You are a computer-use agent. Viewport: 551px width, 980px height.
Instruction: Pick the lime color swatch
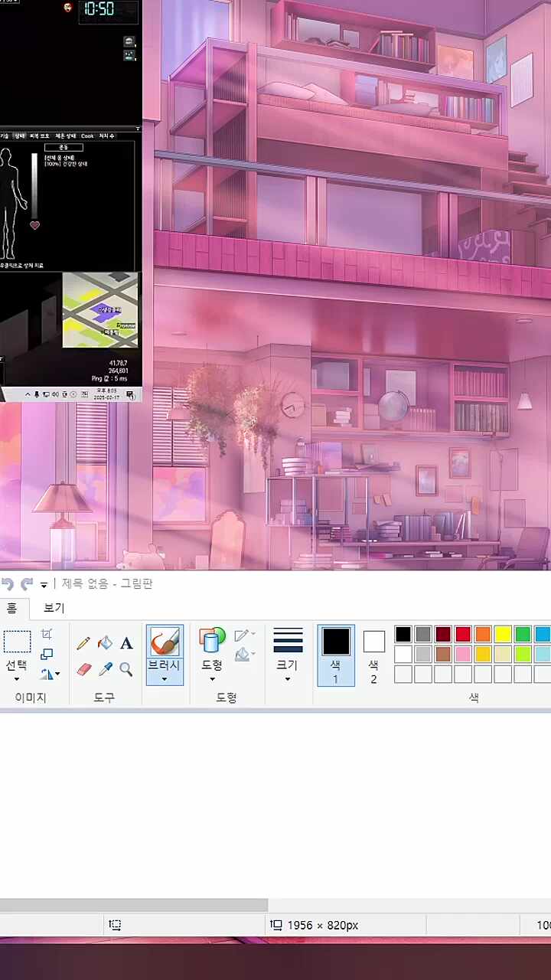tap(523, 654)
